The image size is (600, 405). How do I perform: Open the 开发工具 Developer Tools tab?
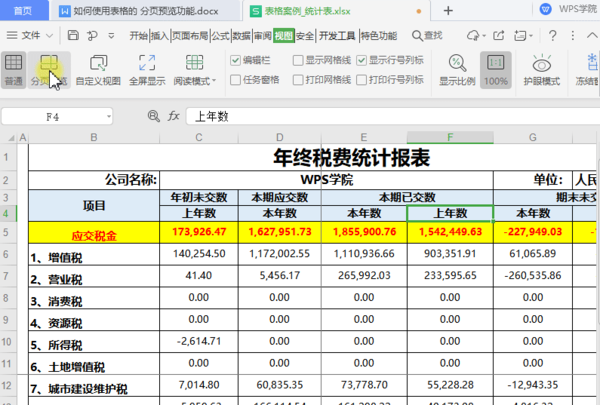(x=336, y=36)
